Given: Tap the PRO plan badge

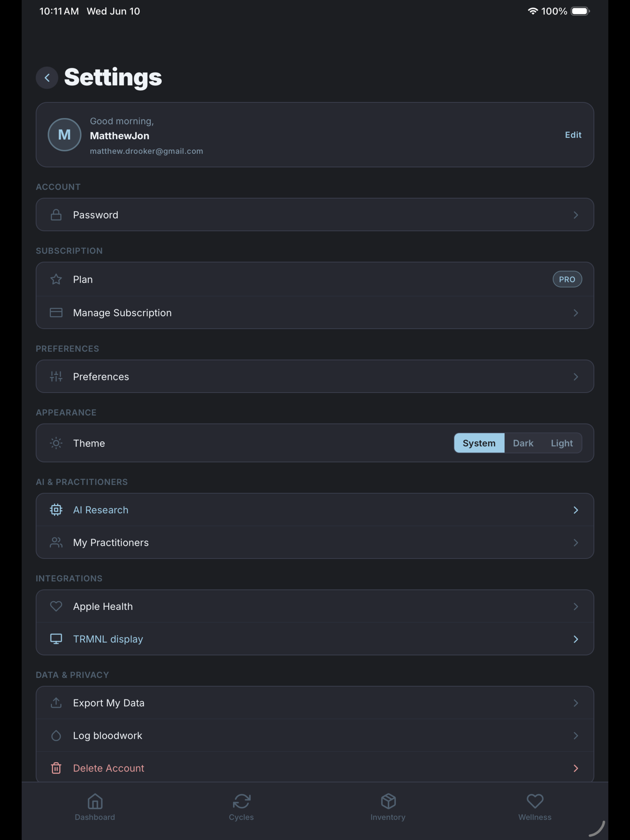Looking at the screenshot, I should click(567, 279).
